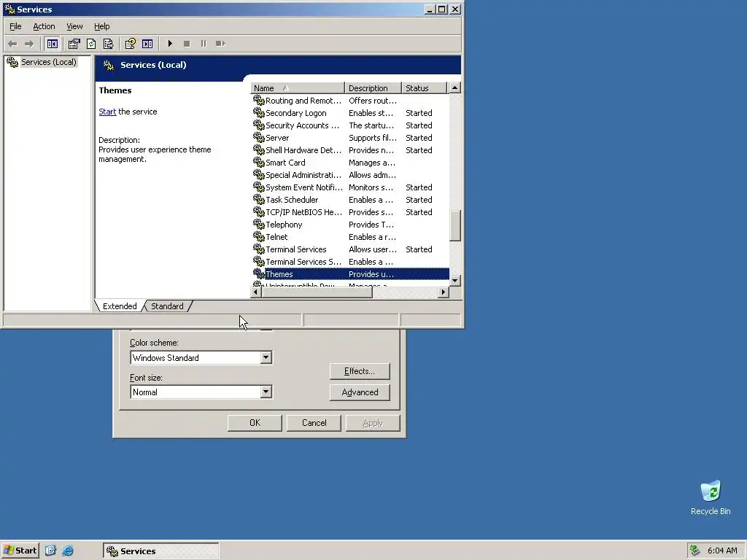This screenshot has height=560, width=747.
Task: Click the services list scroll up arrow
Action: [x=455, y=88]
